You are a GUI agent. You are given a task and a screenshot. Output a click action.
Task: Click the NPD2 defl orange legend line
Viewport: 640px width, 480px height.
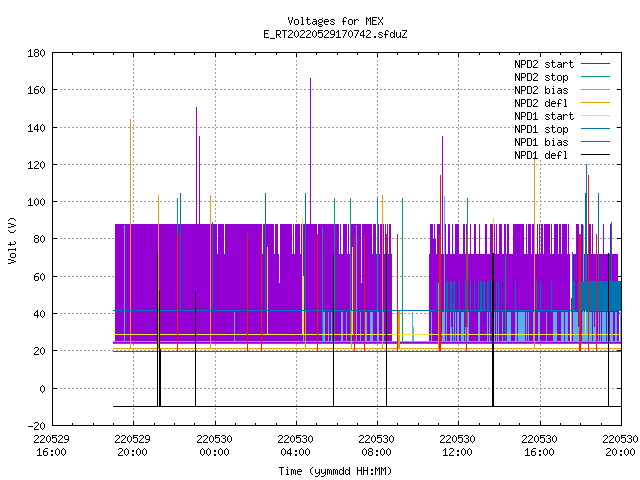[x=596, y=103]
